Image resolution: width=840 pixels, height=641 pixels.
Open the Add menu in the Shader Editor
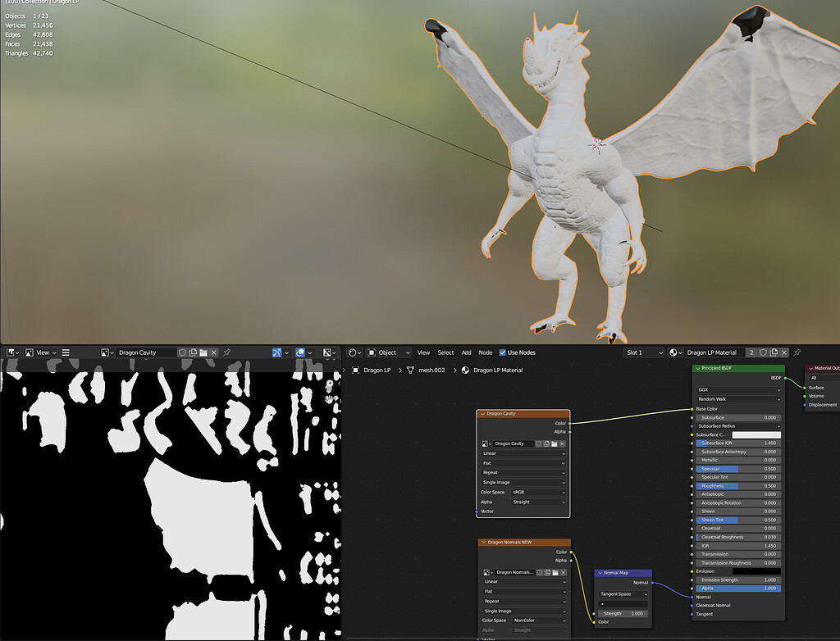(x=466, y=352)
